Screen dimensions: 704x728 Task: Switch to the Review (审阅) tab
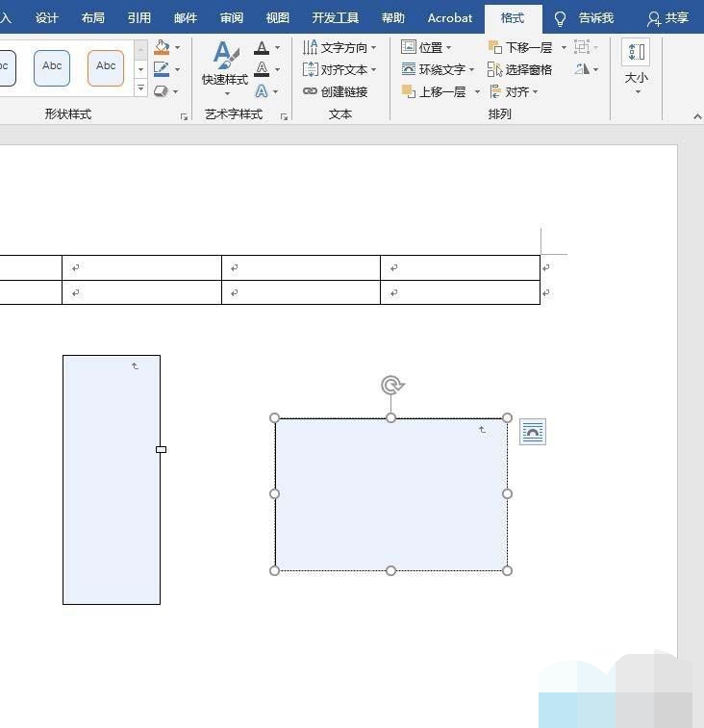[232, 17]
